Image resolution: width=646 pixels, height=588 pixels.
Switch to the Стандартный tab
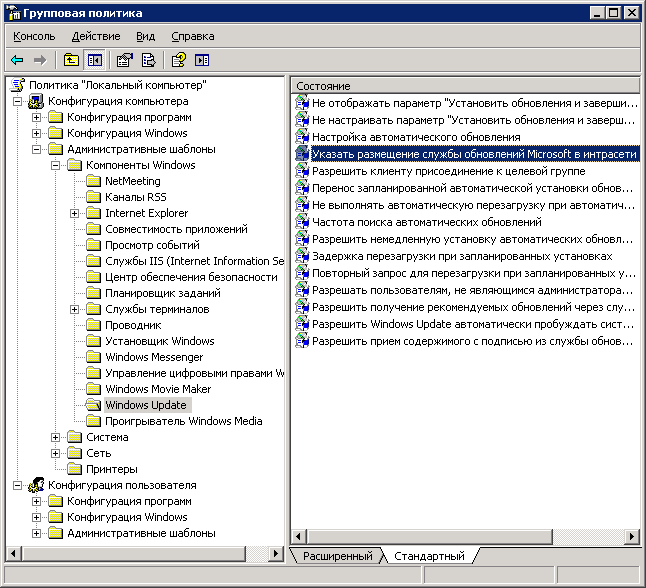point(429,556)
